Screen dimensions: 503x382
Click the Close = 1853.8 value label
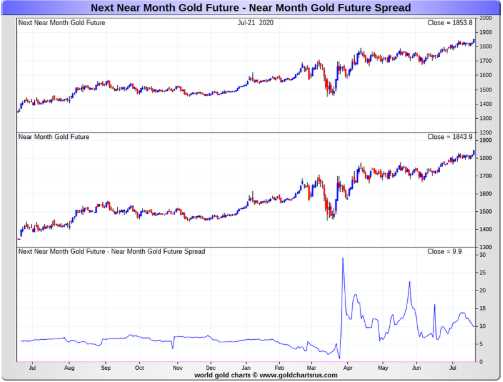tap(450, 23)
